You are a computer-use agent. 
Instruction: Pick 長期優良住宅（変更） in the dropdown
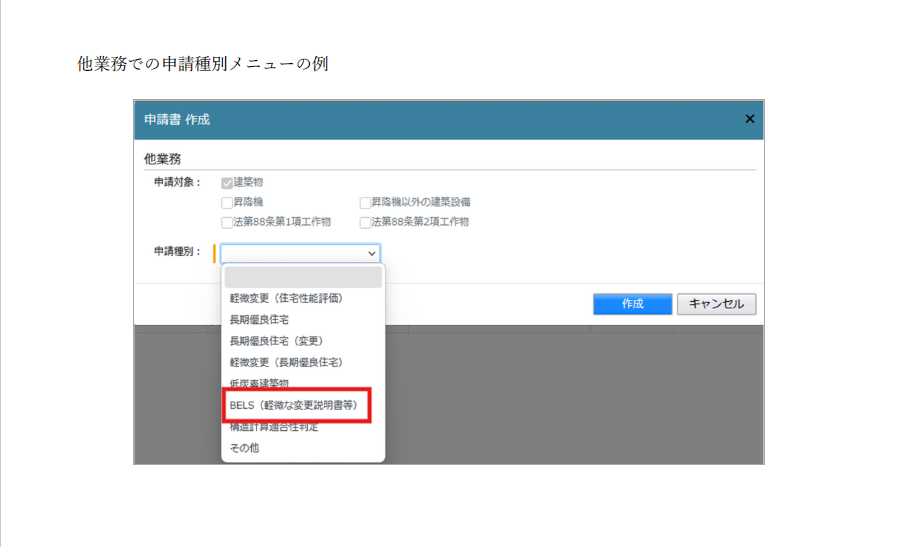tap(276, 341)
